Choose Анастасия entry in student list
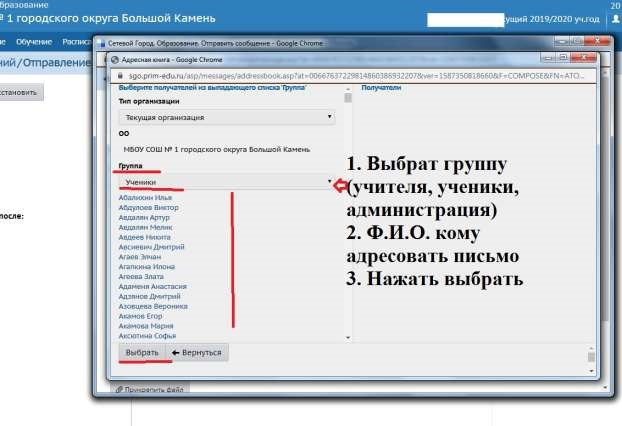 (152, 286)
